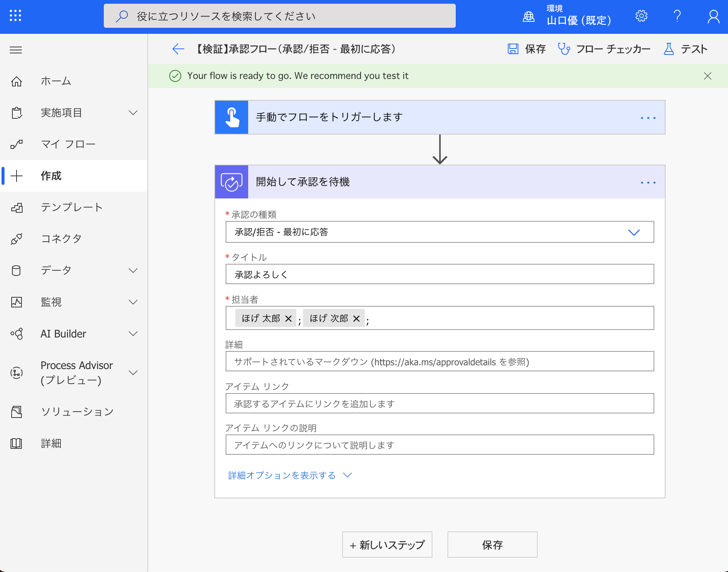728x572 pixels.
Task: Expand 詳細オプションを表示する
Action: pyautogui.click(x=283, y=475)
